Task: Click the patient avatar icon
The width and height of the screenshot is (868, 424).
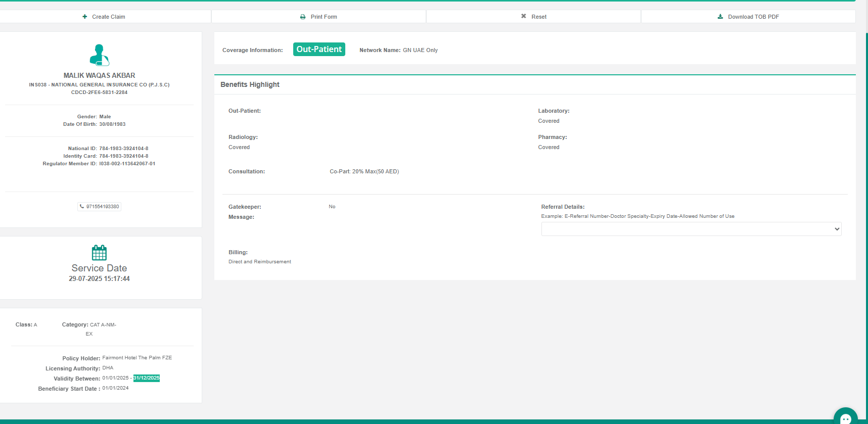Action: [99, 55]
